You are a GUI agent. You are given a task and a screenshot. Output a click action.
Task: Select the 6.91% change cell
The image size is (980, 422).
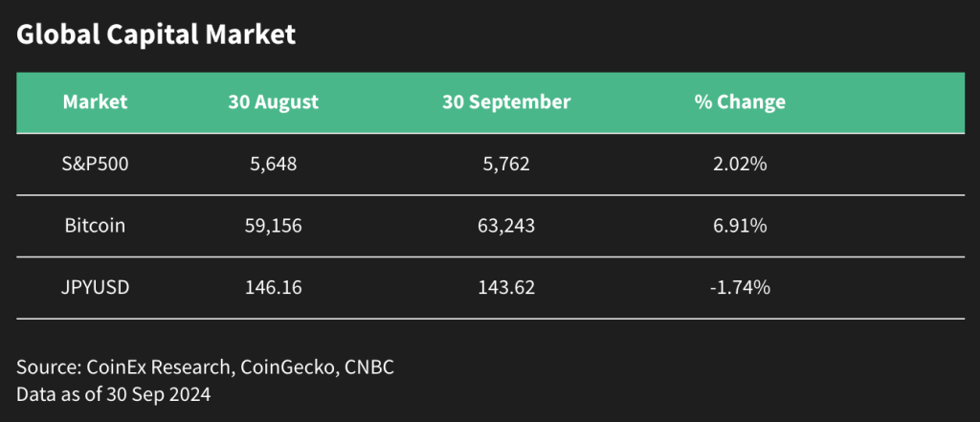[740, 227]
